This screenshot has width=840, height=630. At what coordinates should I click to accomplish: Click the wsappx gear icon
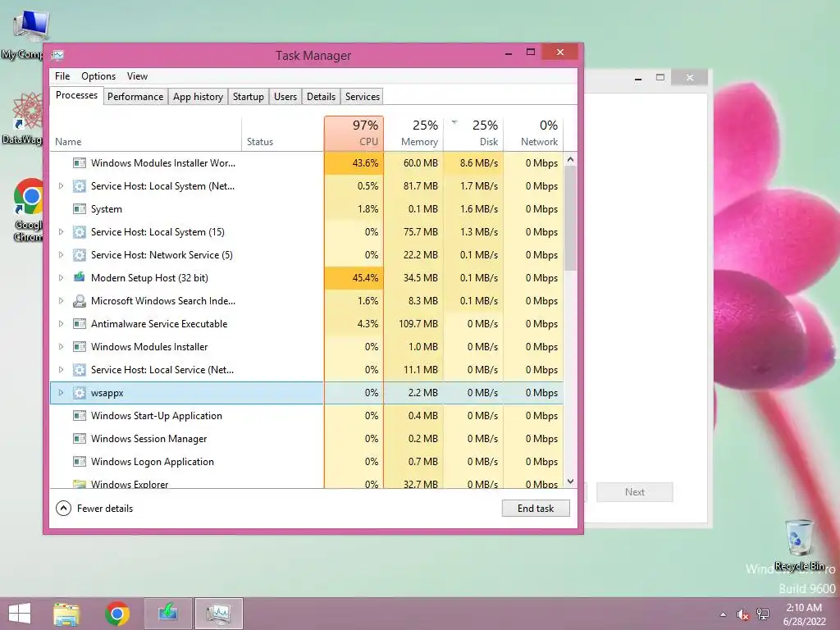(x=80, y=393)
